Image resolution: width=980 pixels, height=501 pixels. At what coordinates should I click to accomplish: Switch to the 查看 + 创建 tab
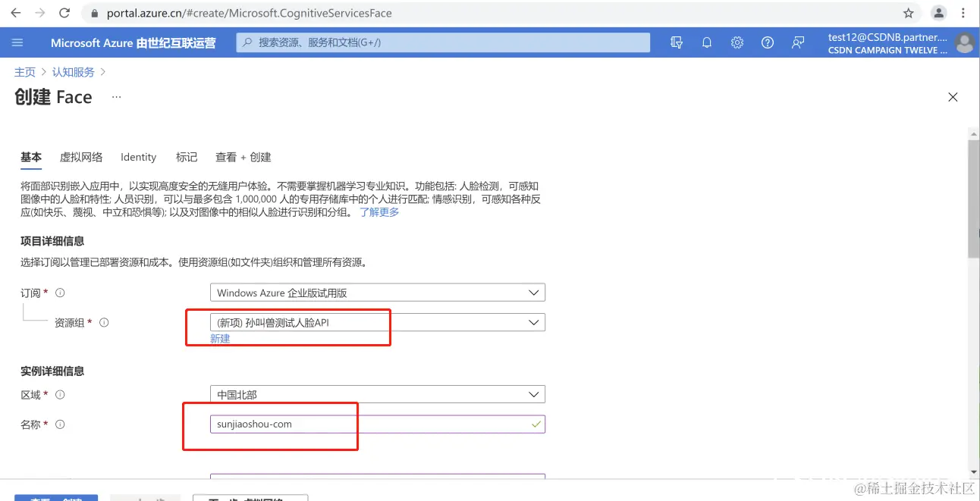point(243,157)
